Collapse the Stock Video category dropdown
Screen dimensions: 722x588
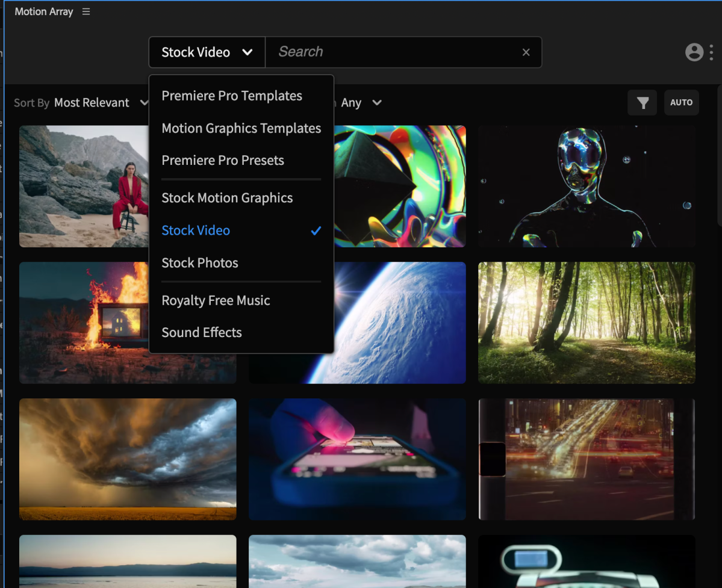pos(207,52)
